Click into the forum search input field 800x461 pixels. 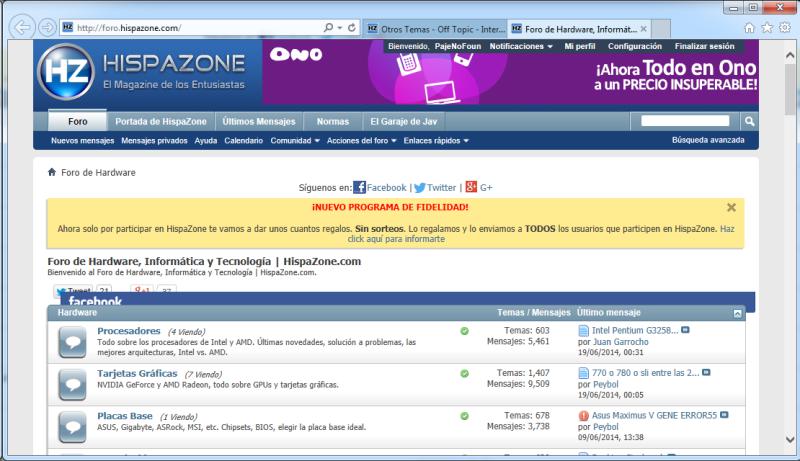(685, 120)
